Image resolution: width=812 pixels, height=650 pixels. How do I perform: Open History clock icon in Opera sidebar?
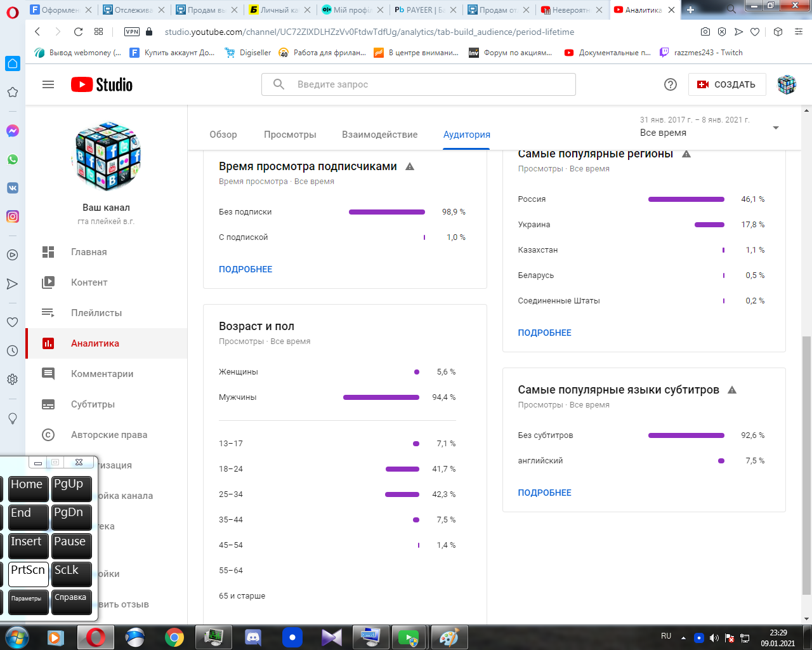click(x=12, y=350)
